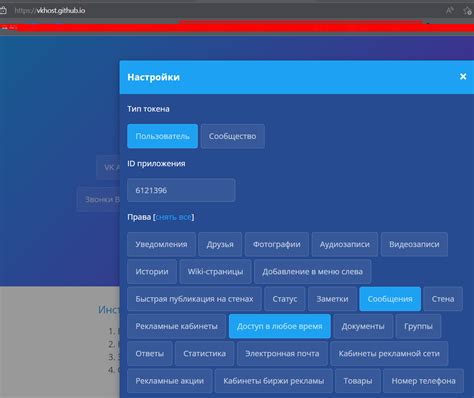Toggle the Документы permission
474x398 pixels.
(363, 326)
